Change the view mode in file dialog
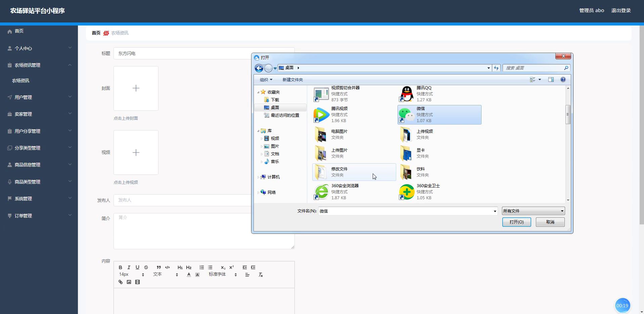Image resolution: width=644 pixels, height=314 pixels. pyautogui.click(x=533, y=80)
